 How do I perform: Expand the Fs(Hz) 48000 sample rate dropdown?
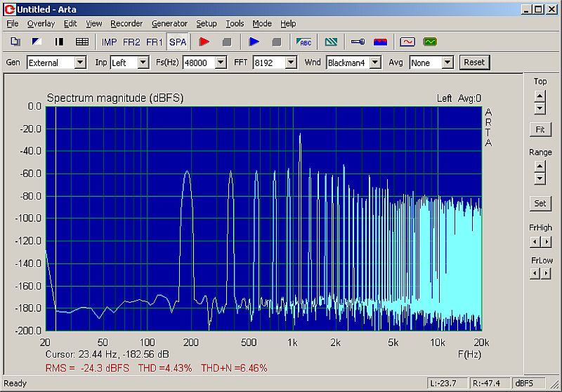point(221,63)
